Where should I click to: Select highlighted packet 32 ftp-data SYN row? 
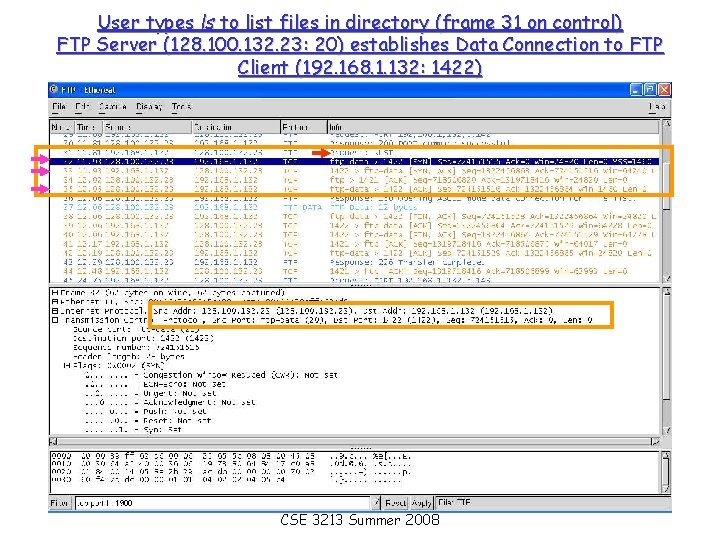(x=355, y=162)
